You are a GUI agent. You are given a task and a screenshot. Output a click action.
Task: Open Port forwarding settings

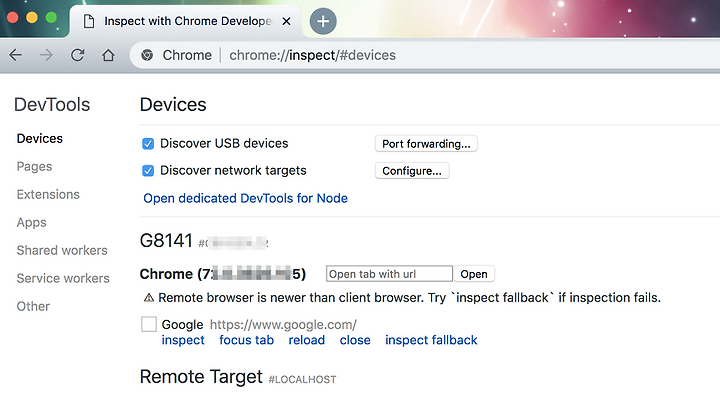click(x=426, y=144)
